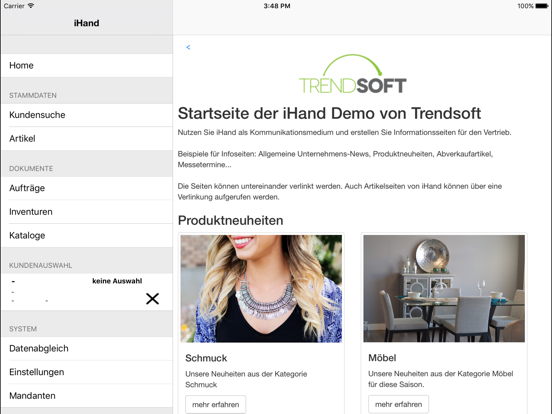
Task: Open the Möbel dining room photo
Action: pos(444,289)
